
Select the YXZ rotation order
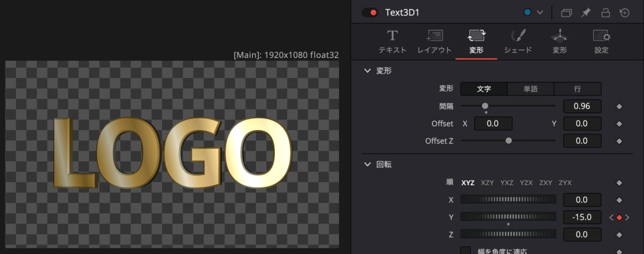[507, 183]
